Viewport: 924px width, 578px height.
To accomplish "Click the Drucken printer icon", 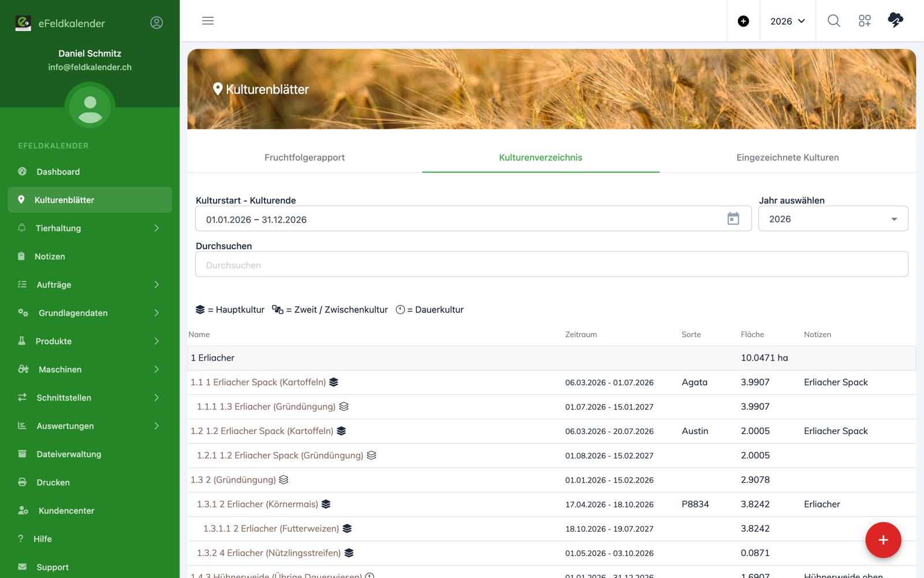I will 23,482.
